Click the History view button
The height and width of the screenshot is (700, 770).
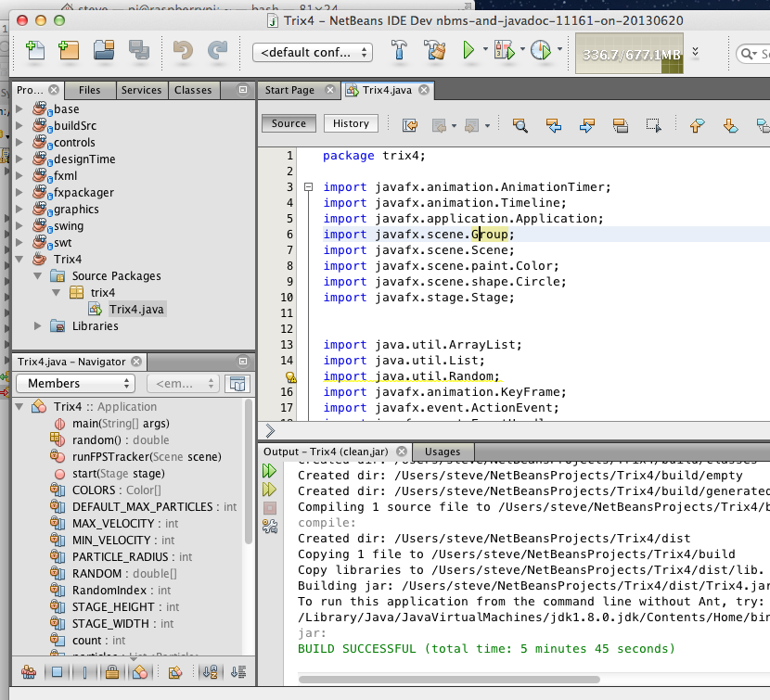pyautogui.click(x=351, y=123)
